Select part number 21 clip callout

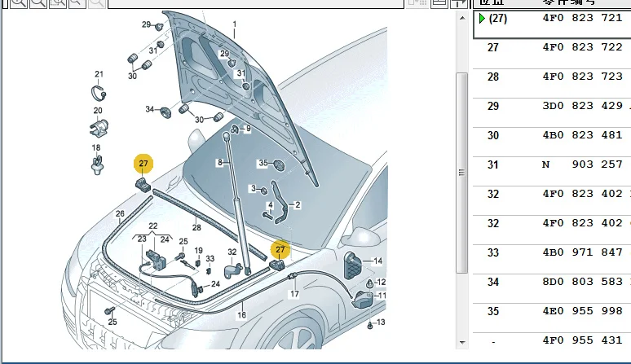[x=99, y=75]
